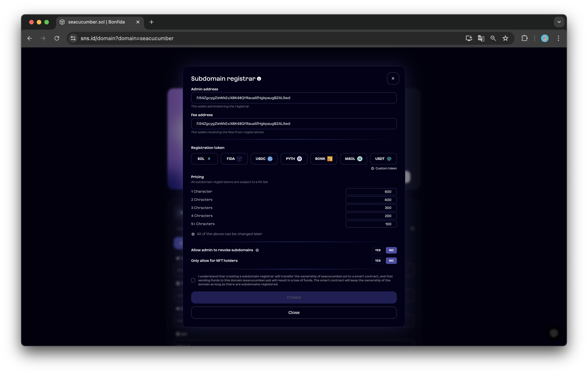Select BONK as the registration token
588x374 pixels.
click(323, 159)
